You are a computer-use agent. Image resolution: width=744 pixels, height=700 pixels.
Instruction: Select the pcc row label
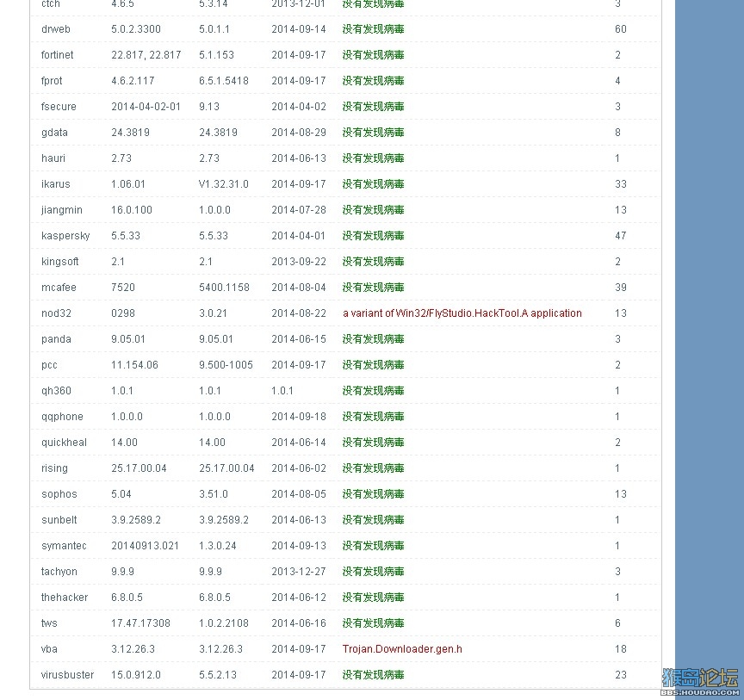49,365
